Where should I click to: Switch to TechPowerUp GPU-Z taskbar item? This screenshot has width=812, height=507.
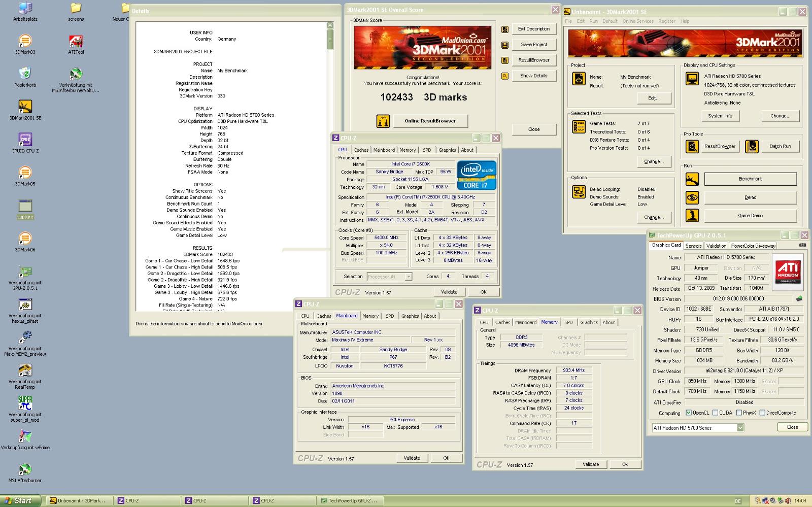click(x=351, y=500)
